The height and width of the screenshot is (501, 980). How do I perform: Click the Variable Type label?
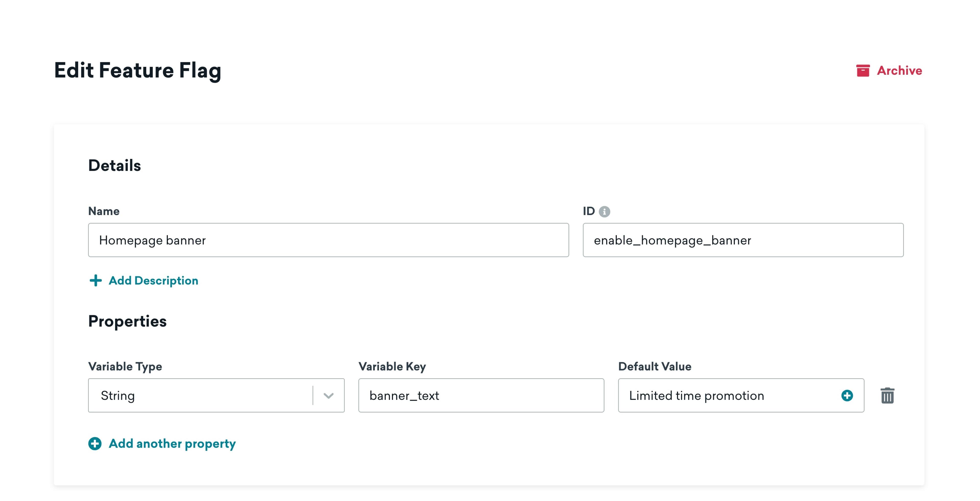[x=125, y=366]
